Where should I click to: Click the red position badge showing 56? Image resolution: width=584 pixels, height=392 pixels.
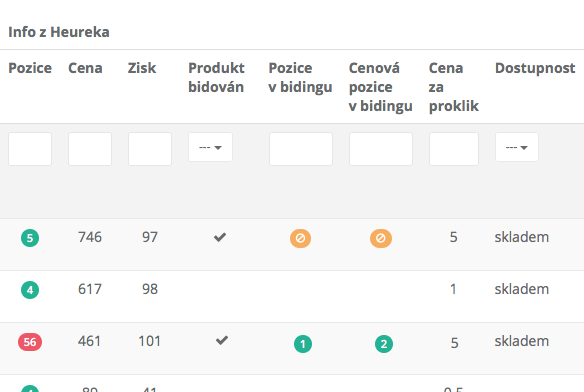[x=30, y=342]
